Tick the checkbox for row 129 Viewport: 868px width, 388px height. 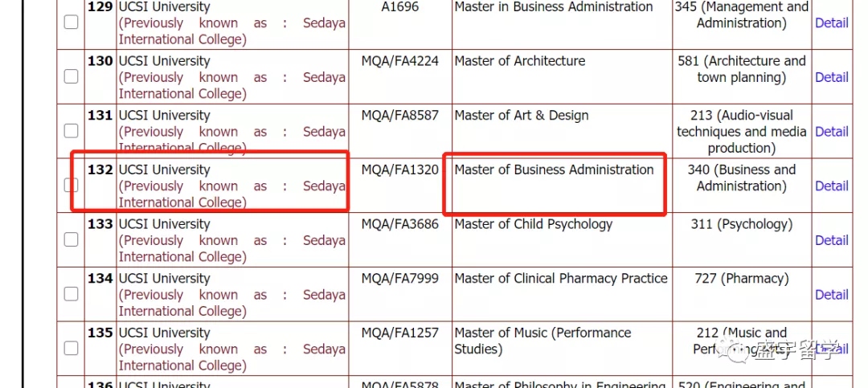click(x=71, y=22)
